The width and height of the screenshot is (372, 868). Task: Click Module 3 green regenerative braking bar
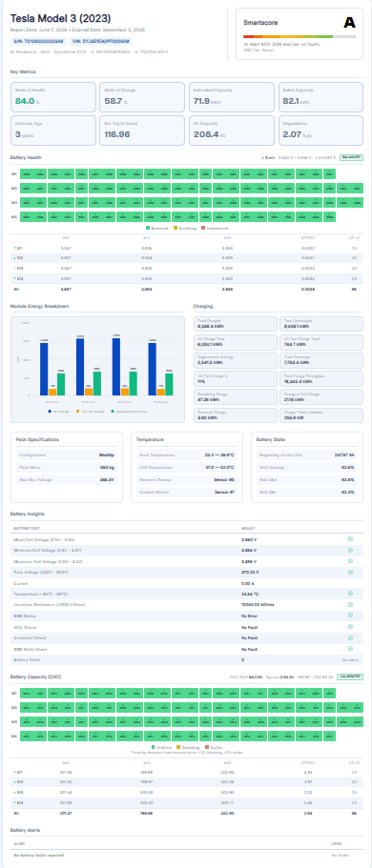134,383
